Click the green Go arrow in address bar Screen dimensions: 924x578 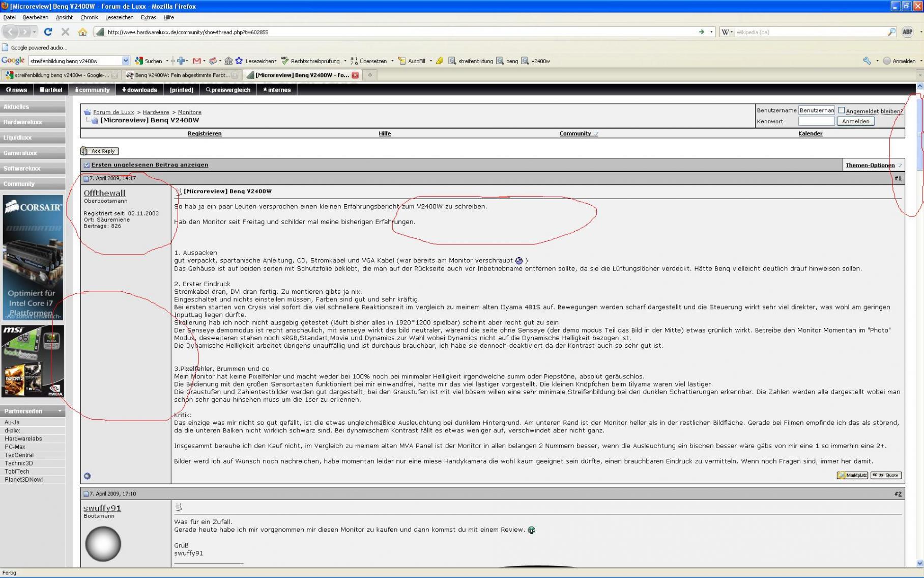tap(702, 32)
